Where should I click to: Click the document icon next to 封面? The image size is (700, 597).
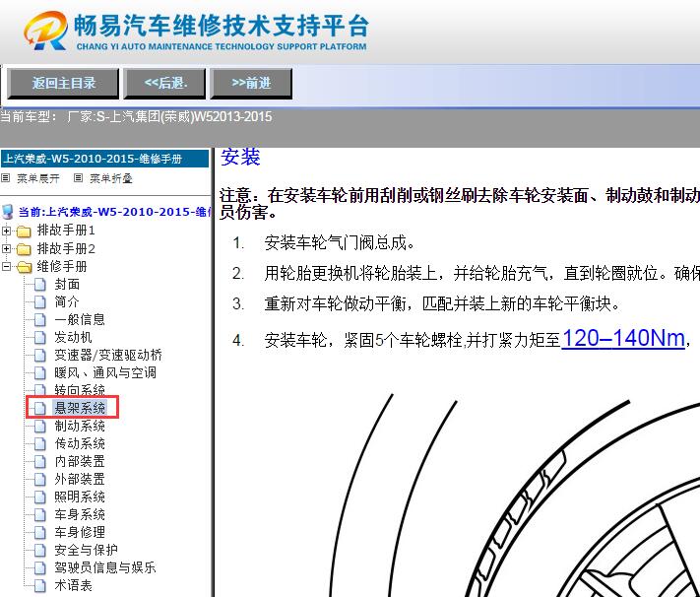pyautogui.click(x=39, y=285)
